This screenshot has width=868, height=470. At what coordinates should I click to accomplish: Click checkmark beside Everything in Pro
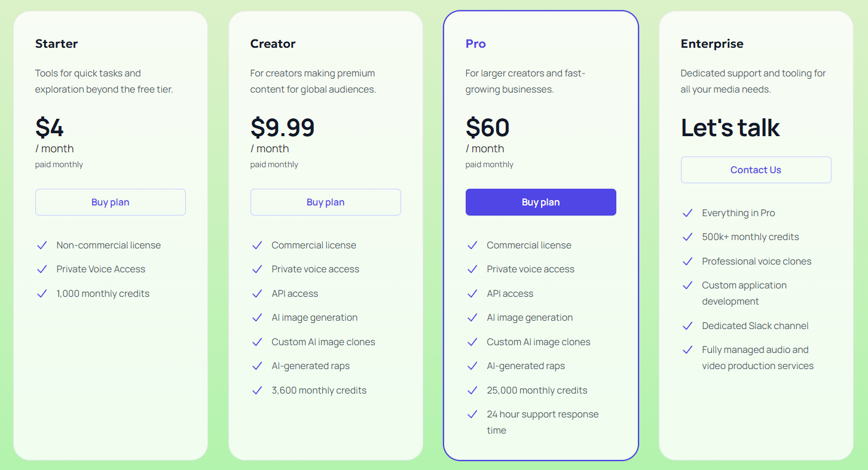(x=687, y=213)
